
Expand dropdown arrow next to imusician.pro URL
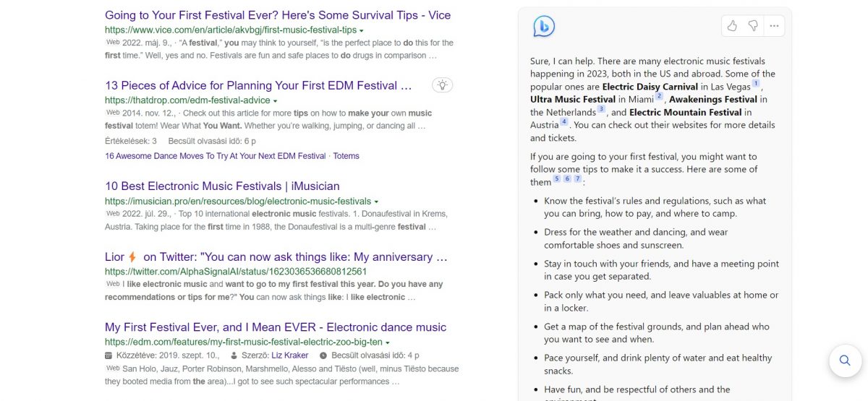click(x=376, y=202)
